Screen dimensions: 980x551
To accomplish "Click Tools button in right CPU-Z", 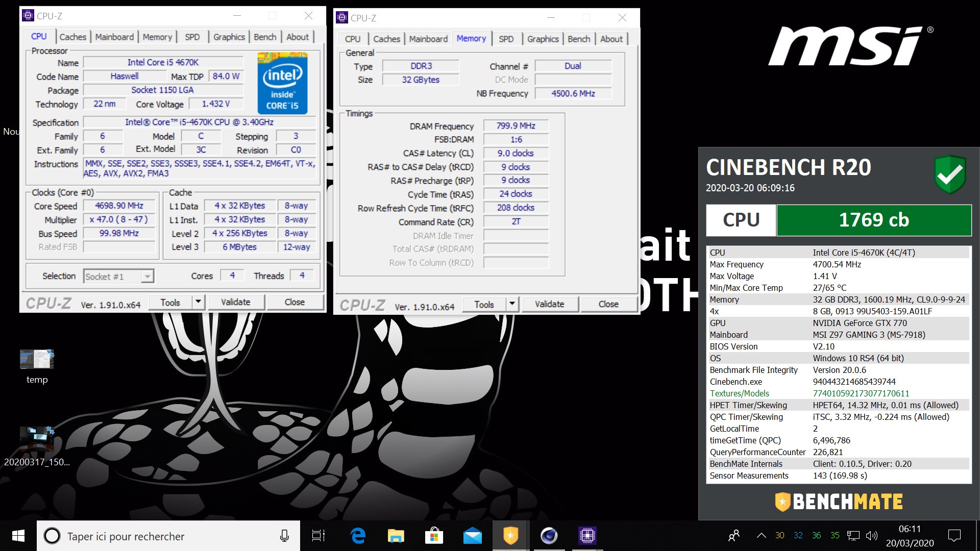I will point(484,304).
